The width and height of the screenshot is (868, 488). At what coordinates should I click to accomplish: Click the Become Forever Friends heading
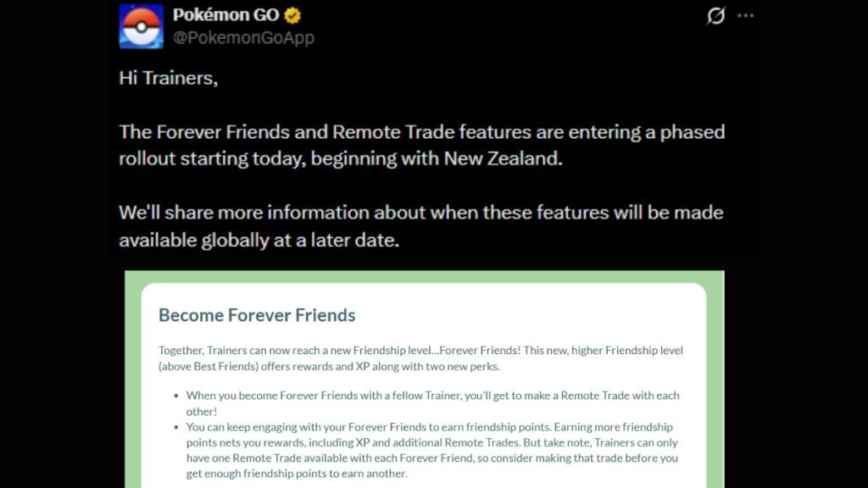(x=256, y=314)
